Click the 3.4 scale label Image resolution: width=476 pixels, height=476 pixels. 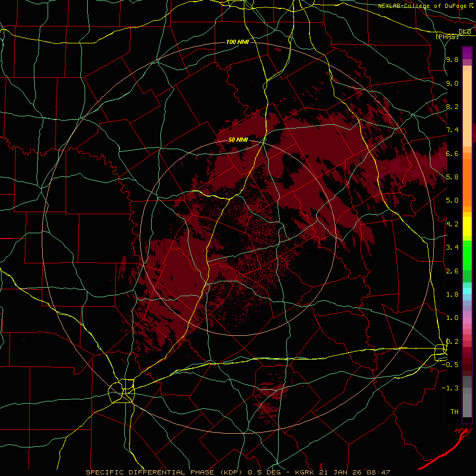[x=452, y=247]
